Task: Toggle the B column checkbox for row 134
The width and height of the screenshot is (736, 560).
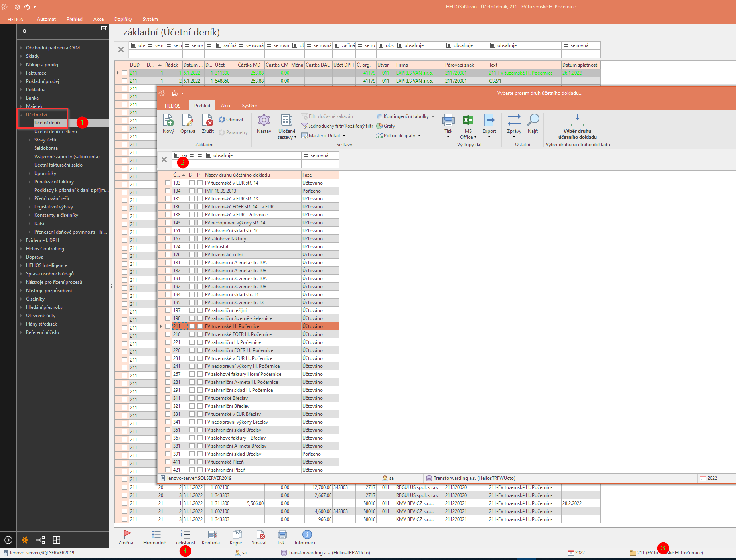Action: [x=192, y=191]
